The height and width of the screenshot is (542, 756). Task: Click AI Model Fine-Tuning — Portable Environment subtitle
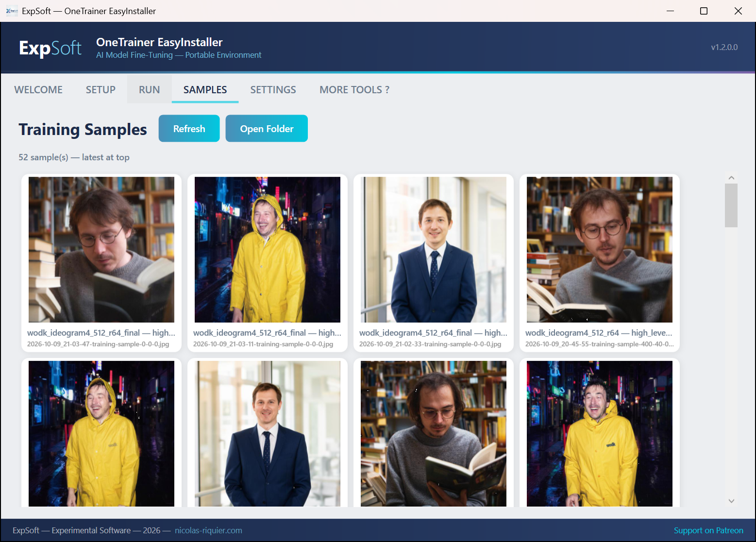coord(179,55)
